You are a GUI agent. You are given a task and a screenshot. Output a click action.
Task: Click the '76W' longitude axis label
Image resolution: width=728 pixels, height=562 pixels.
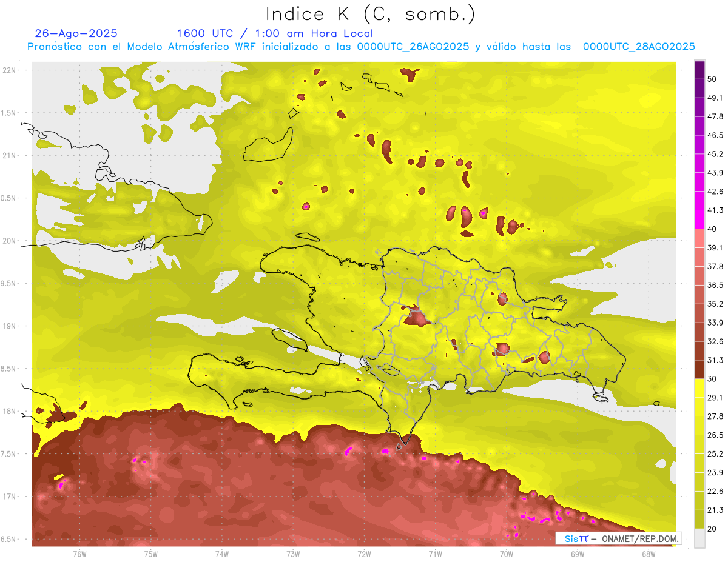[x=79, y=554]
